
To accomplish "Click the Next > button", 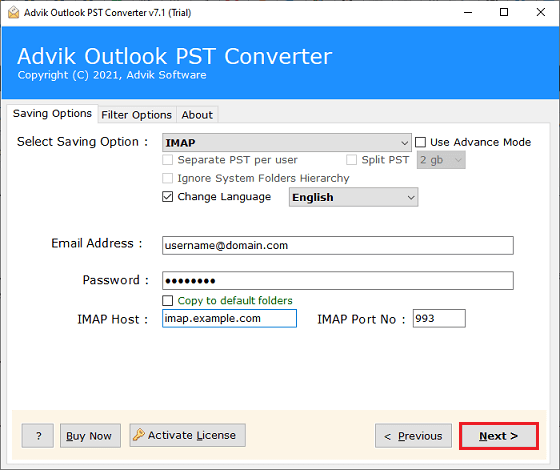I will [x=499, y=436].
